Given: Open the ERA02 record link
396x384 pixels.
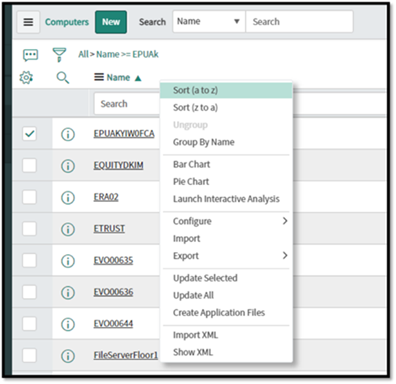Looking at the screenshot, I should click(106, 197).
